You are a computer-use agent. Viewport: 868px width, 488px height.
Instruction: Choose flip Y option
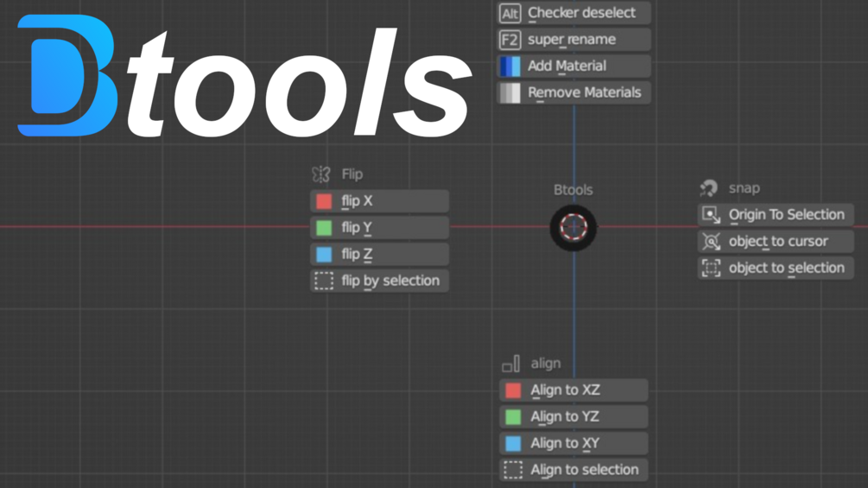380,227
